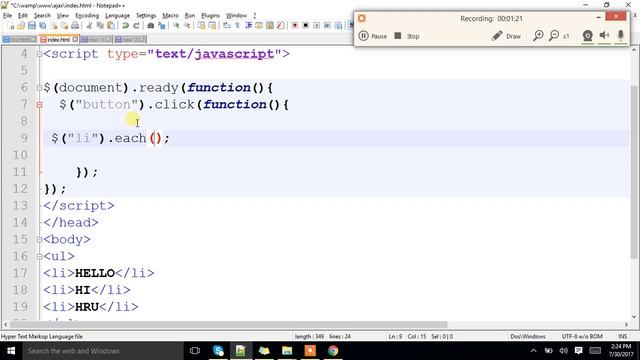This screenshot has width=640, height=360.
Task: Open the Language menu
Action: [118, 16]
